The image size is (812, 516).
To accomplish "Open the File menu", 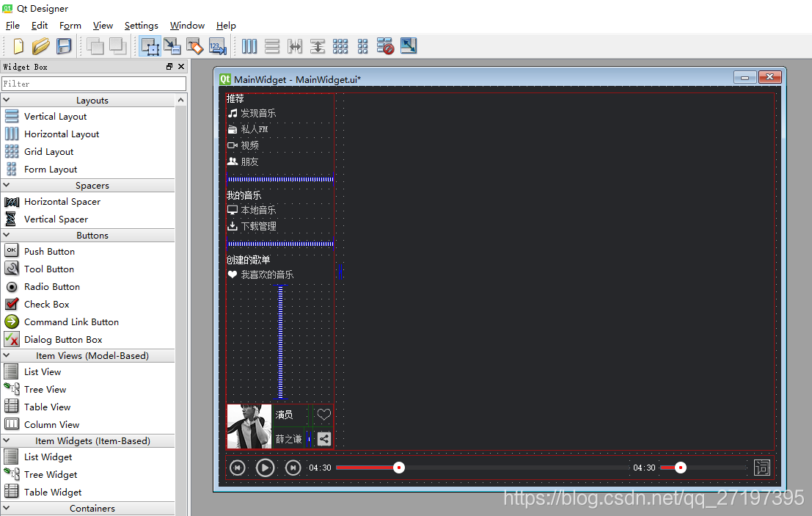I will (x=12, y=26).
